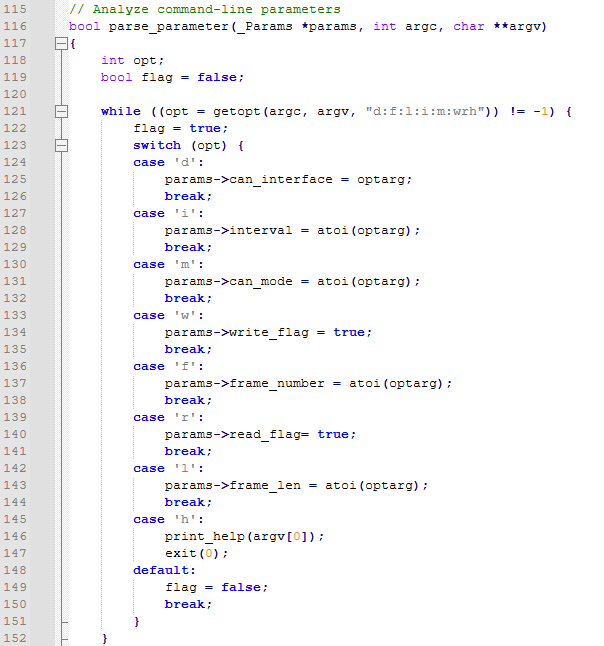Click the case 'r': label
The width and height of the screenshot is (604, 646).
coord(168,417)
